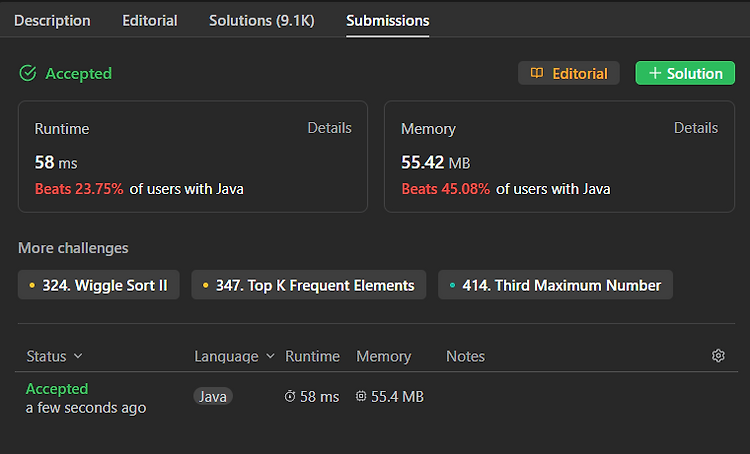This screenshot has width=750, height=454.
Task: Click the yellow dot on Wiggle Sort II
Action: pos(32,285)
